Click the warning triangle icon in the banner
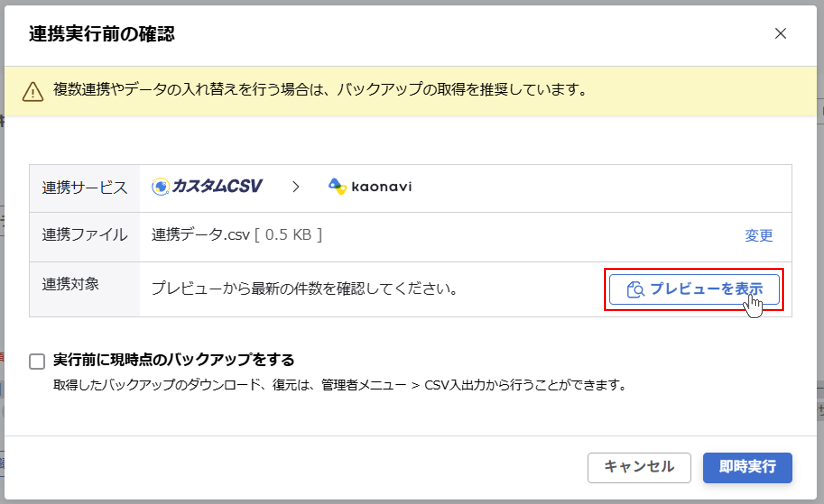Screen dimensions: 824x504 pyautogui.click(x=33, y=92)
